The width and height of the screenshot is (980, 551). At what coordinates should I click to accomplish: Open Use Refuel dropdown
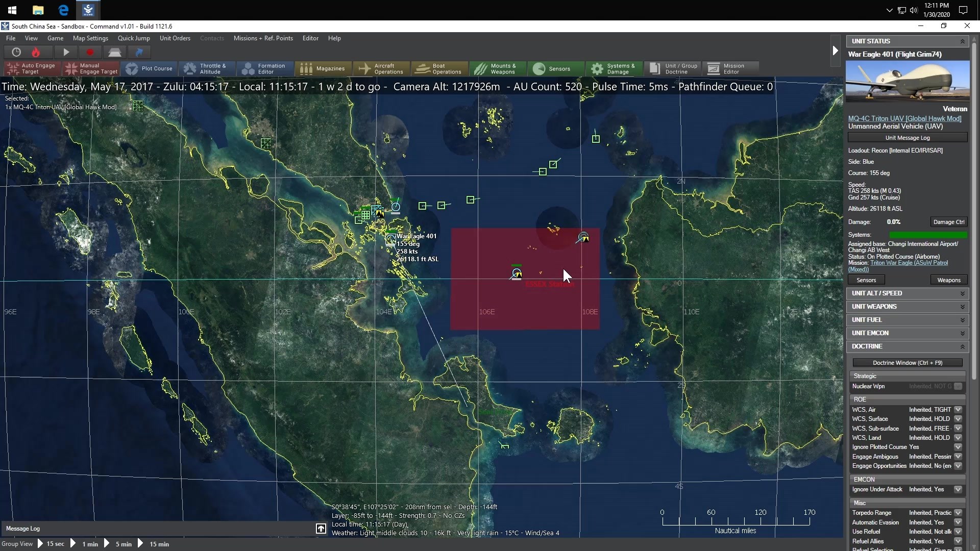958,532
